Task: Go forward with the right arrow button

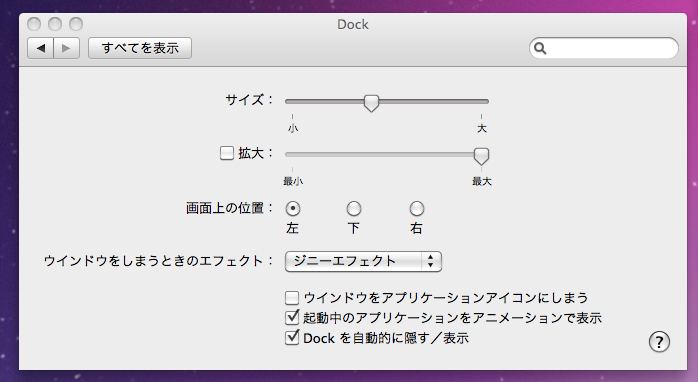Action: 66,48
